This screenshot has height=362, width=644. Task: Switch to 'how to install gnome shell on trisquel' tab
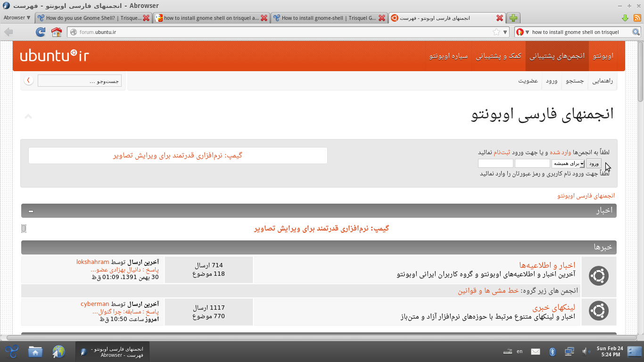(x=211, y=18)
